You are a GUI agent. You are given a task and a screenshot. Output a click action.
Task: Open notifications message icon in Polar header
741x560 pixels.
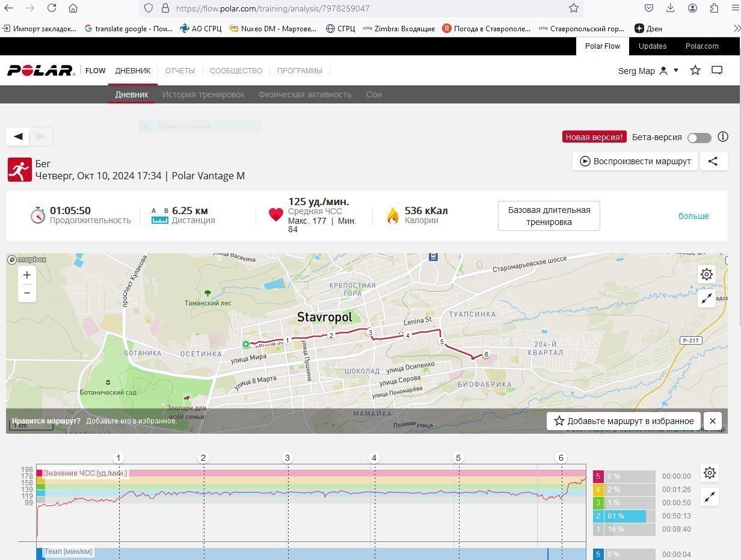click(x=717, y=70)
